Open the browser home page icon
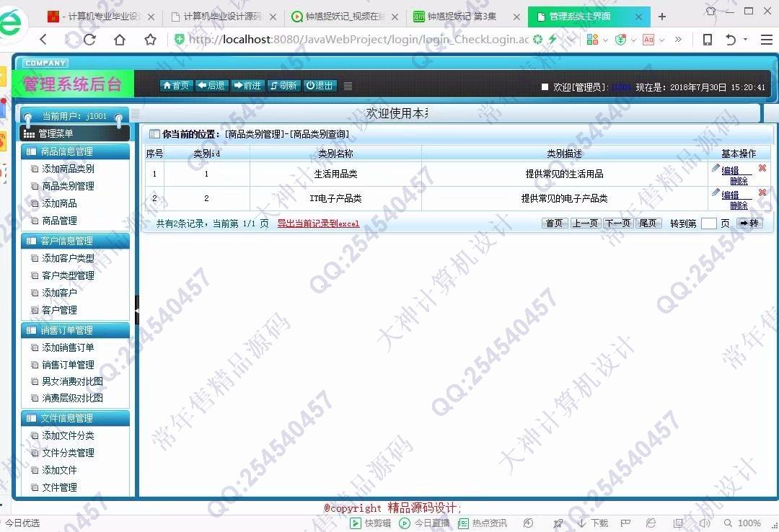 coord(120,39)
